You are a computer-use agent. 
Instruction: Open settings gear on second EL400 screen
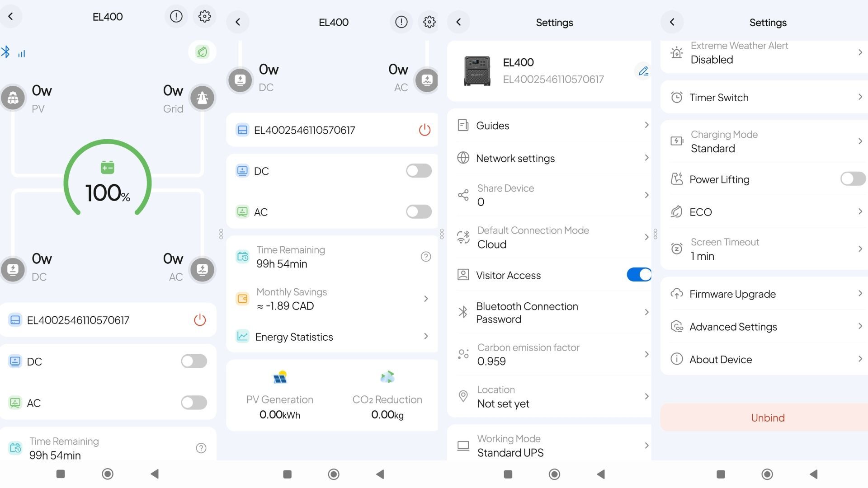pos(429,22)
